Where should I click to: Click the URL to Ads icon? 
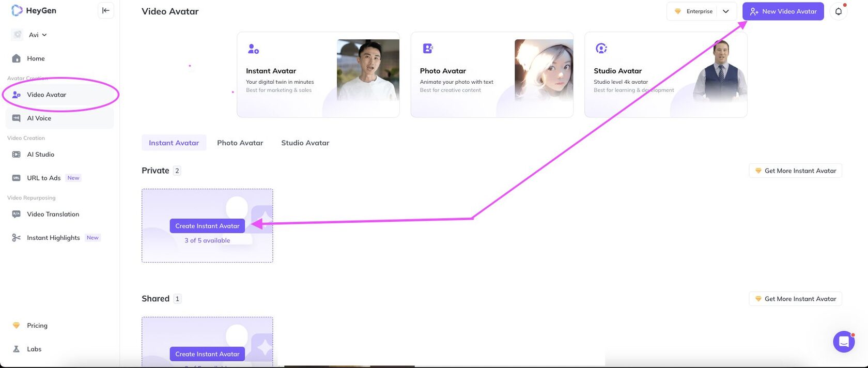point(17,178)
